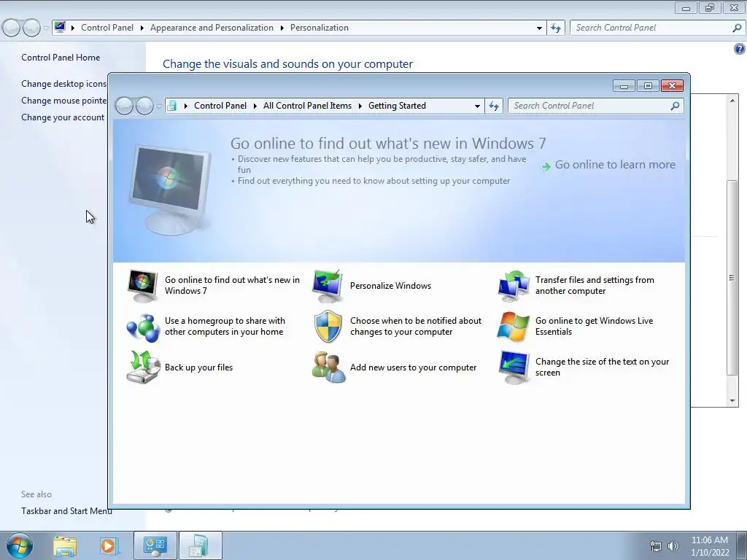Click the Go online to learn more link
The width and height of the screenshot is (747, 560).
pyautogui.click(x=609, y=165)
